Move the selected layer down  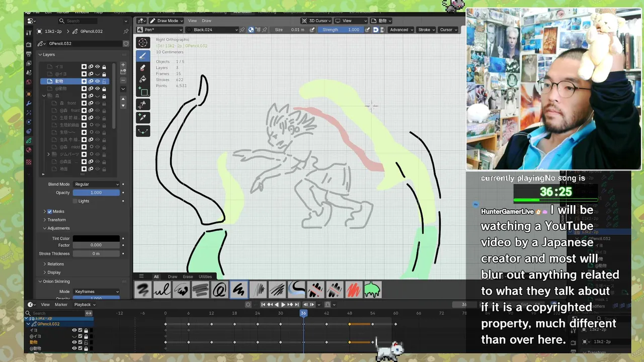tap(123, 106)
